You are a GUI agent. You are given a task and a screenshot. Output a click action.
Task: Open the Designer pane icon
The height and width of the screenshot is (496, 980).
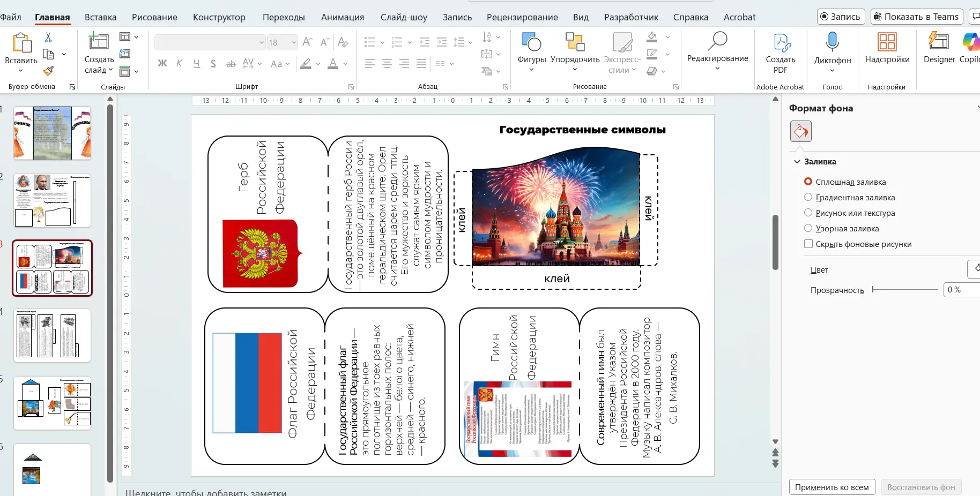939,42
